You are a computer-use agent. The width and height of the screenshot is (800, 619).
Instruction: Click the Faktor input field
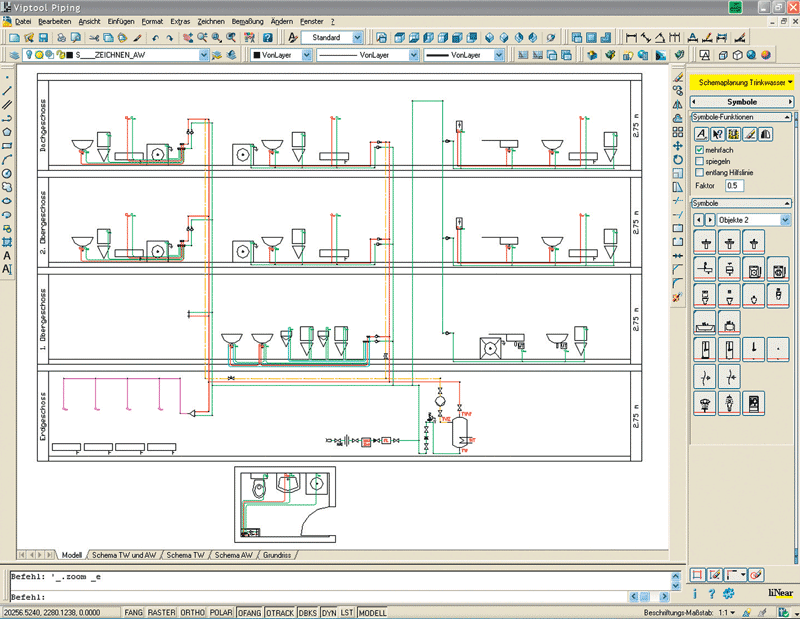734,186
